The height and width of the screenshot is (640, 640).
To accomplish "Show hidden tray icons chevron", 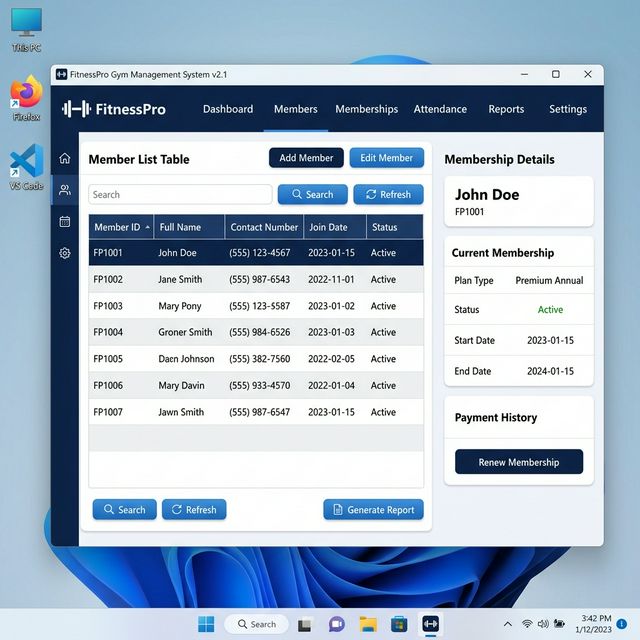I will (508, 624).
